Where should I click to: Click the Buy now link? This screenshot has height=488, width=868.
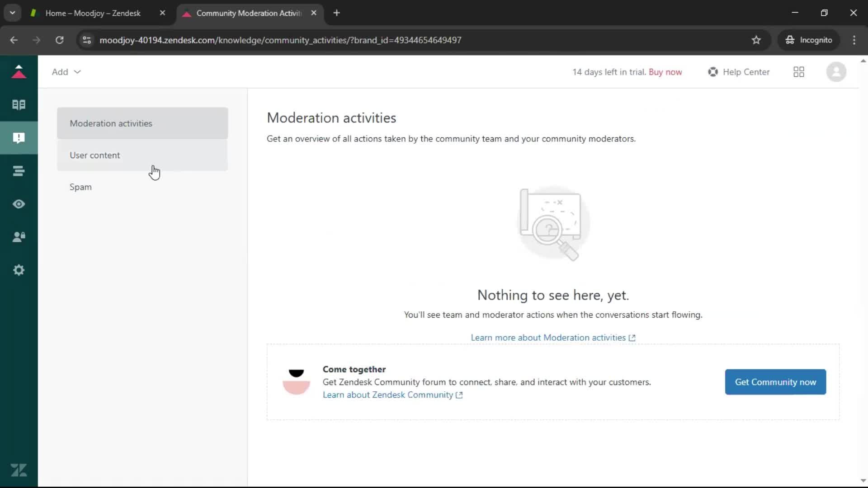click(x=665, y=72)
